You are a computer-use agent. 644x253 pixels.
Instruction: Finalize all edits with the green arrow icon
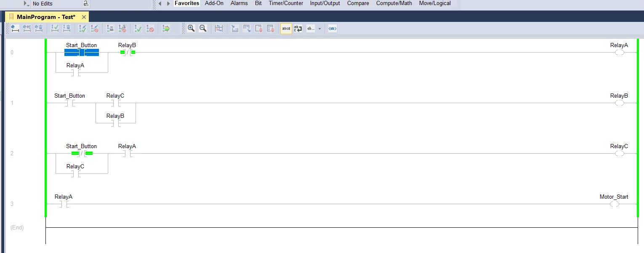click(x=166, y=29)
